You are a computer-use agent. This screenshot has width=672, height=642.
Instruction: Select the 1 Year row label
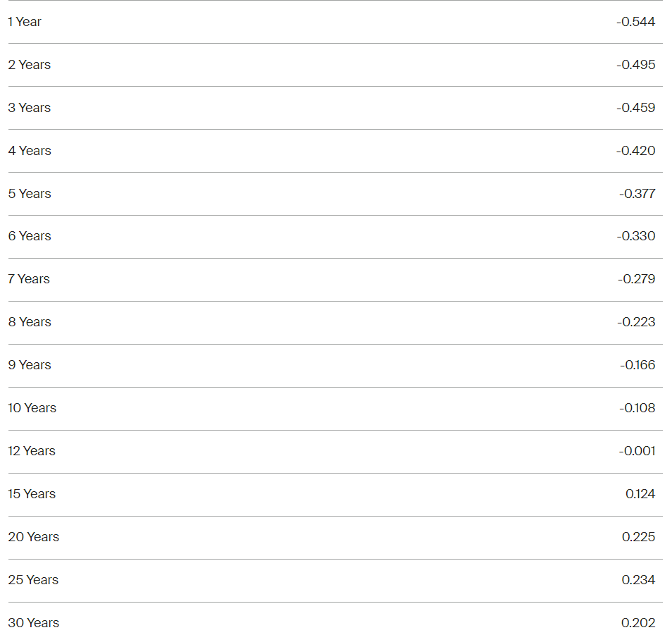pos(25,22)
